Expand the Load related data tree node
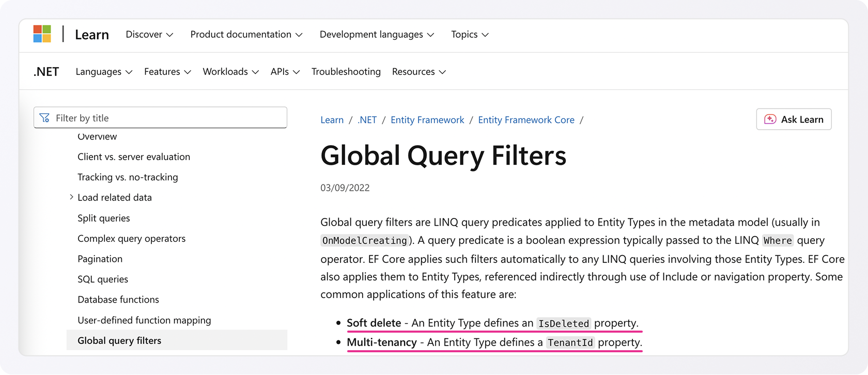Screen dimensions: 868x375 pyautogui.click(x=71, y=197)
